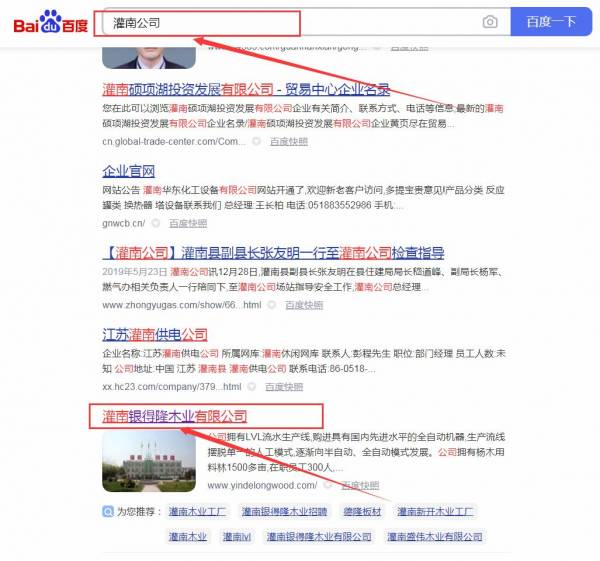This screenshot has width=600, height=561.
Task: Select the 缴隆板材 recommendation tag
Action: [363, 512]
